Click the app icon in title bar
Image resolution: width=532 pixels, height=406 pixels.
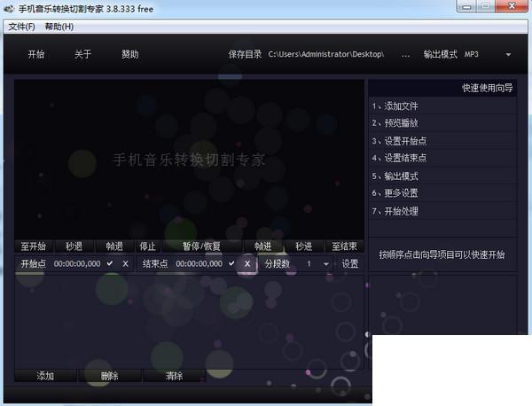click(x=9, y=9)
